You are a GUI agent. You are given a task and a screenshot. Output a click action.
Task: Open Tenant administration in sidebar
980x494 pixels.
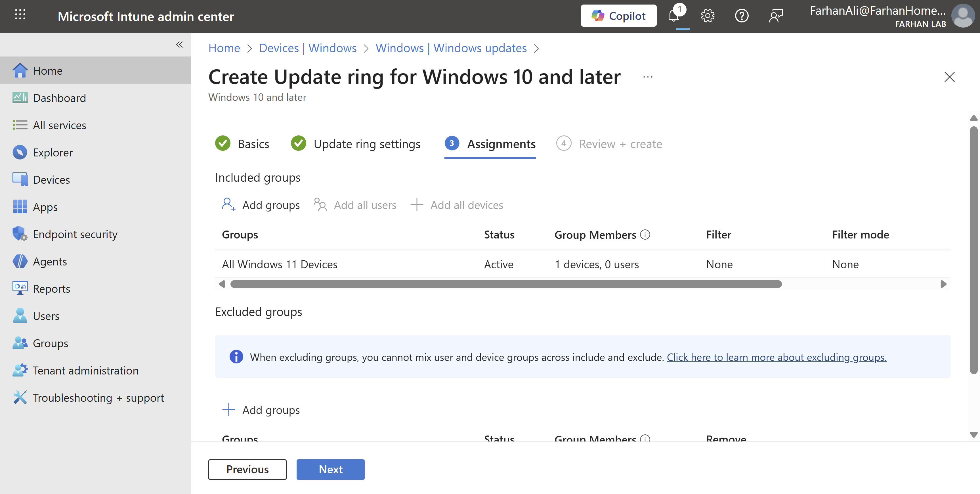pyautogui.click(x=86, y=370)
